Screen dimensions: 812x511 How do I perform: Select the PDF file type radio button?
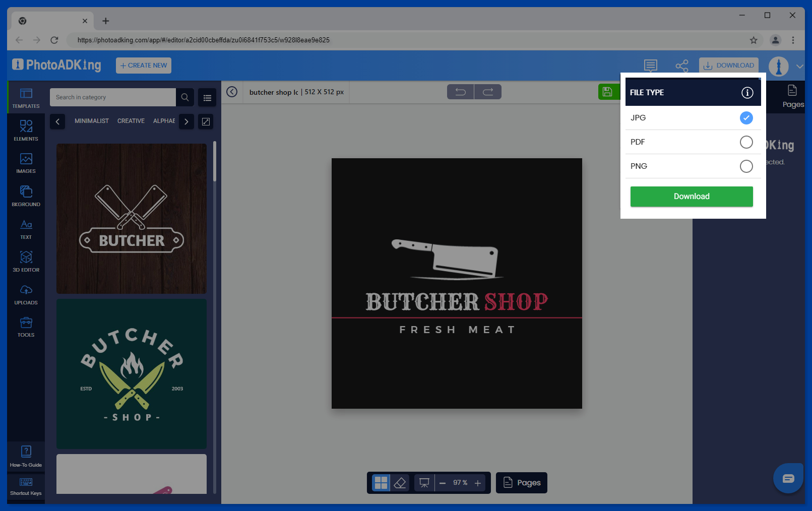(x=746, y=142)
